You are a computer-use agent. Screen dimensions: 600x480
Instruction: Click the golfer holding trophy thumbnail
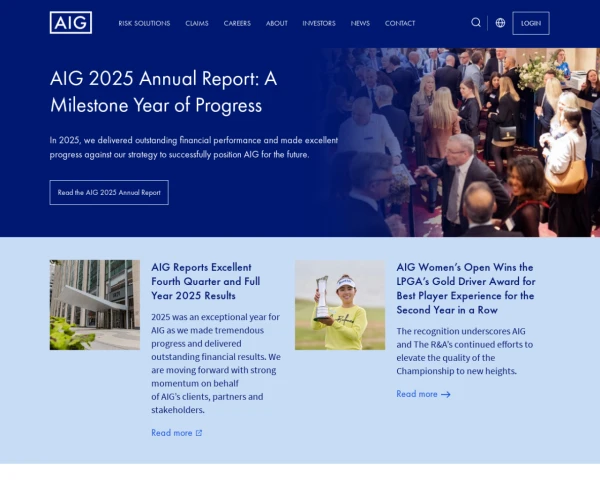340,305
